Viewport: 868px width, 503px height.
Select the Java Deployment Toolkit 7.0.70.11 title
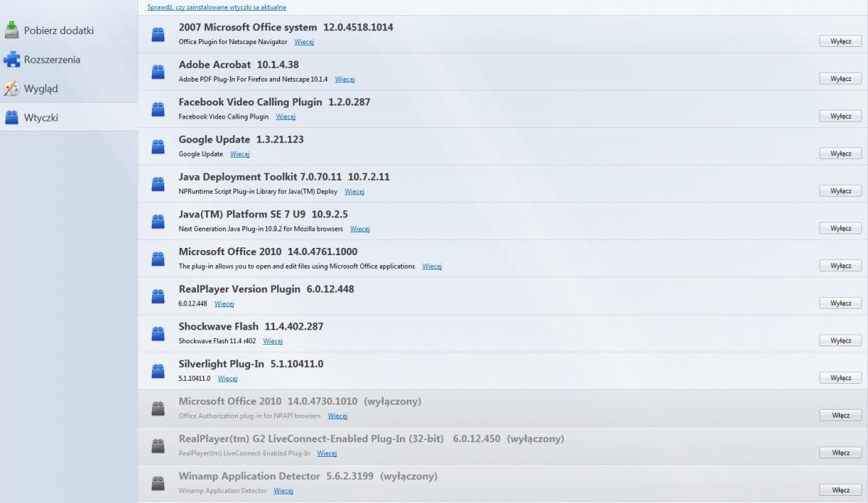260,177
